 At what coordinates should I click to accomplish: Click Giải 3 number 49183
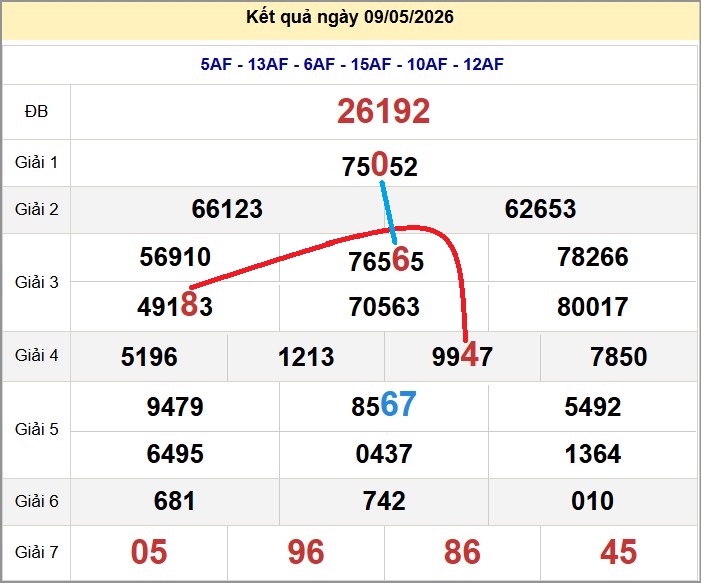click(x=175, y=305)
